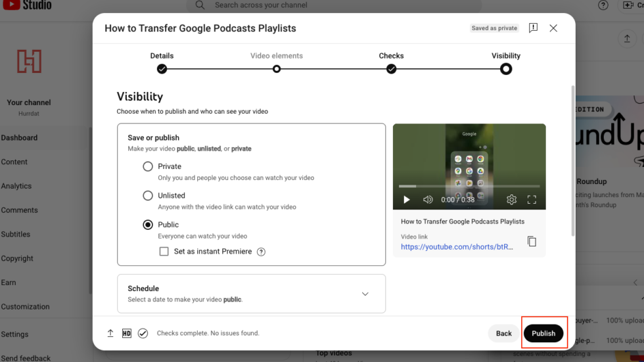The width and height of the screenshot is (644, 362).
Task: Click the video preview progress bar
Action: coord(469,187)
